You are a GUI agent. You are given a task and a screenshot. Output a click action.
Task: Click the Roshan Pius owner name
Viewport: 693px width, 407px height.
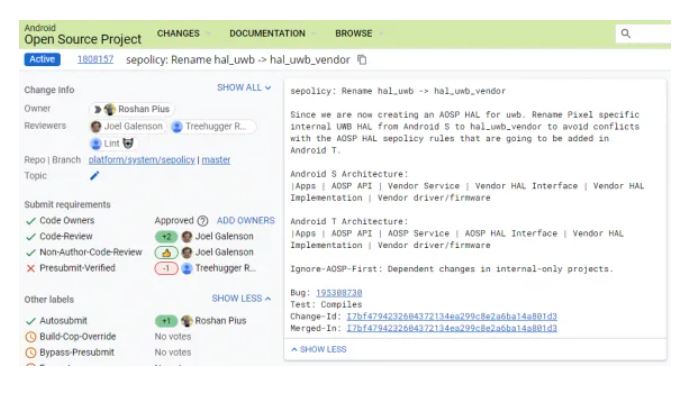coord(144,109)
